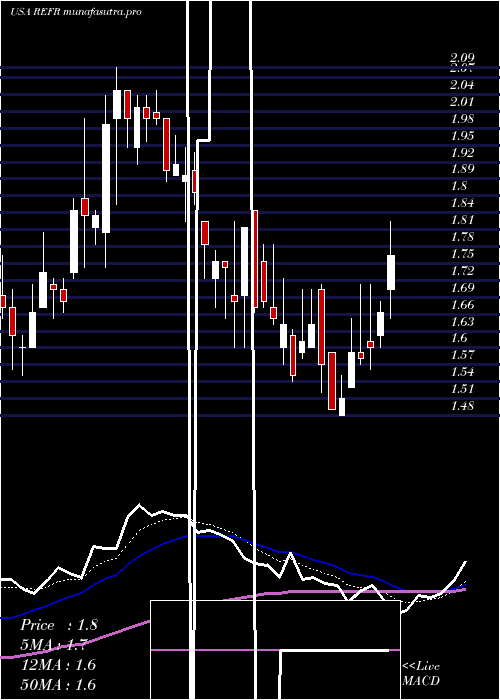Click the Price : 1.8 readout
This screenshot has width=500, height=700.
pyautogui.click(x=58, y=625)
